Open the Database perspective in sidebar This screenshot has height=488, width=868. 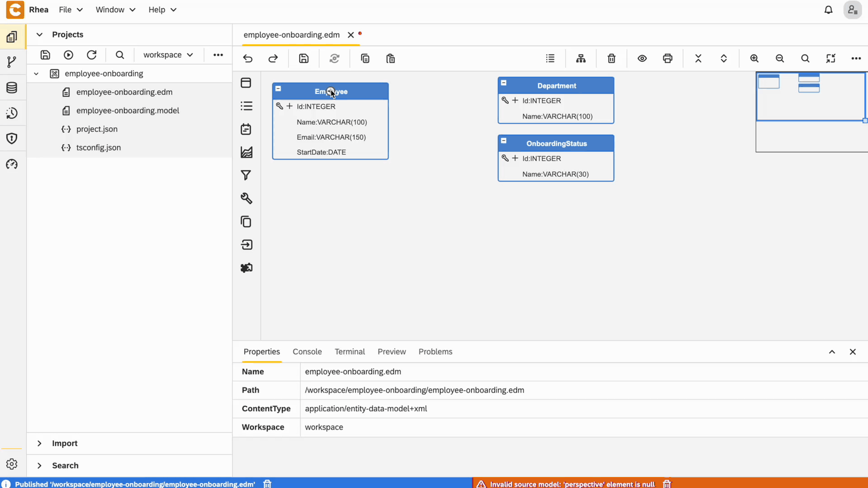12,88
